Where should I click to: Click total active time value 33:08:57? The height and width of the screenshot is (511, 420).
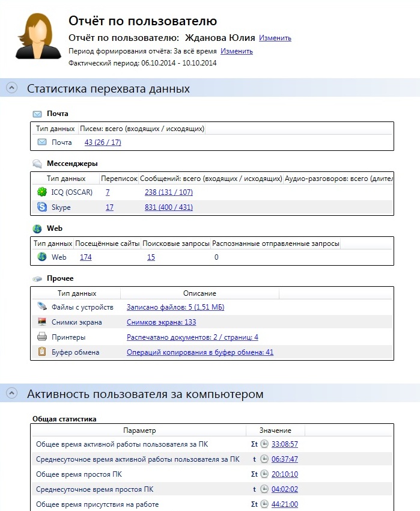pos(285,444)
